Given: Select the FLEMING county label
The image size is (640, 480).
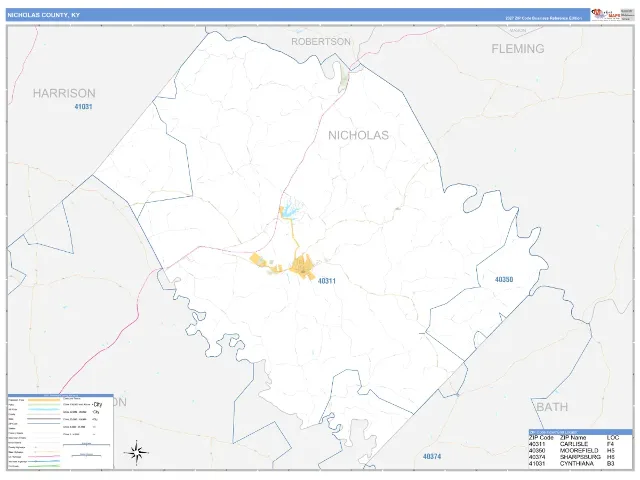Looking at the screenshot, I should (x=518, y=49).
